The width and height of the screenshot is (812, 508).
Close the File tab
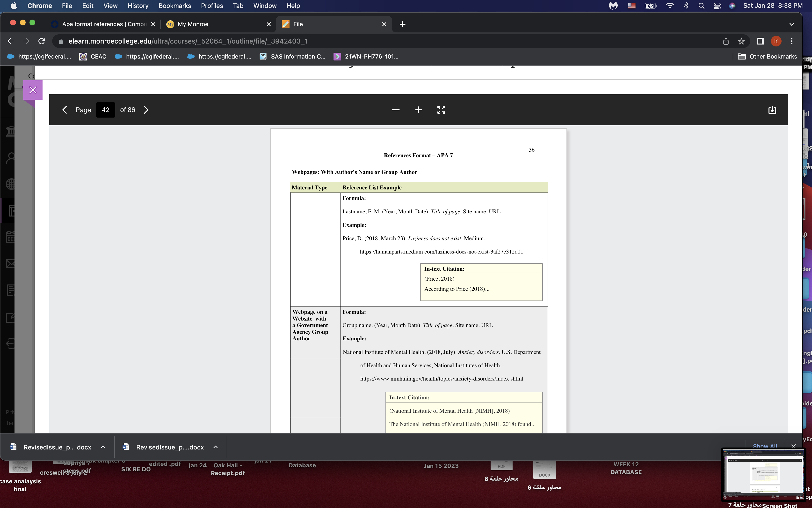coord(384,24)
